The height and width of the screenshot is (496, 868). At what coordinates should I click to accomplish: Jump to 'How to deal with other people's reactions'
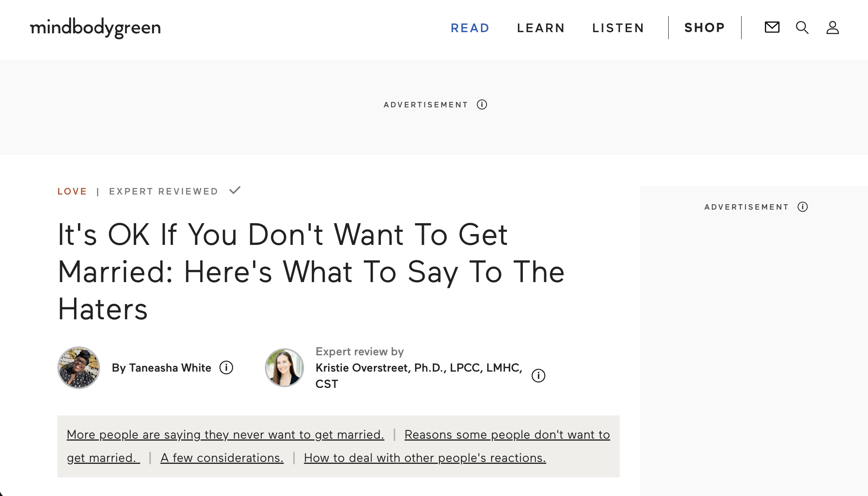pos(425,458)
